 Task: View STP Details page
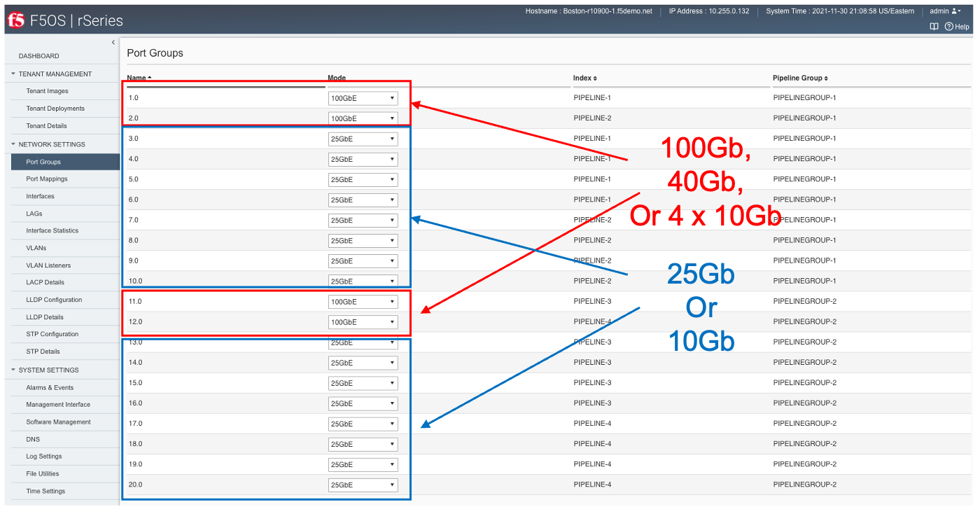click(43, 352)
